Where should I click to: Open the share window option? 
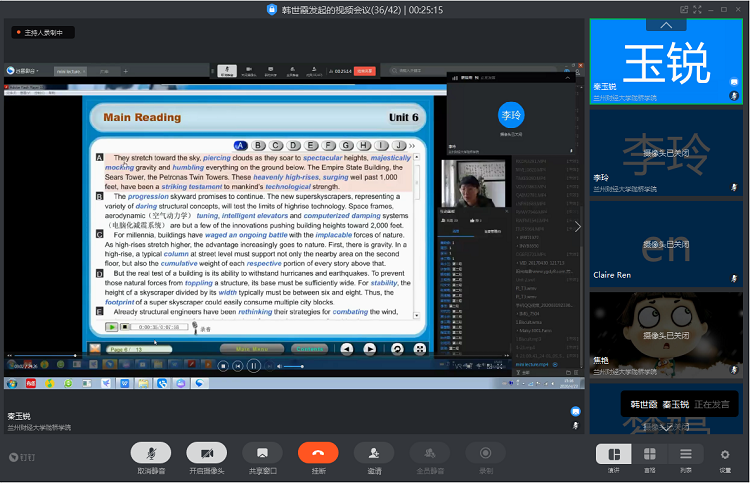pos(262,453)
